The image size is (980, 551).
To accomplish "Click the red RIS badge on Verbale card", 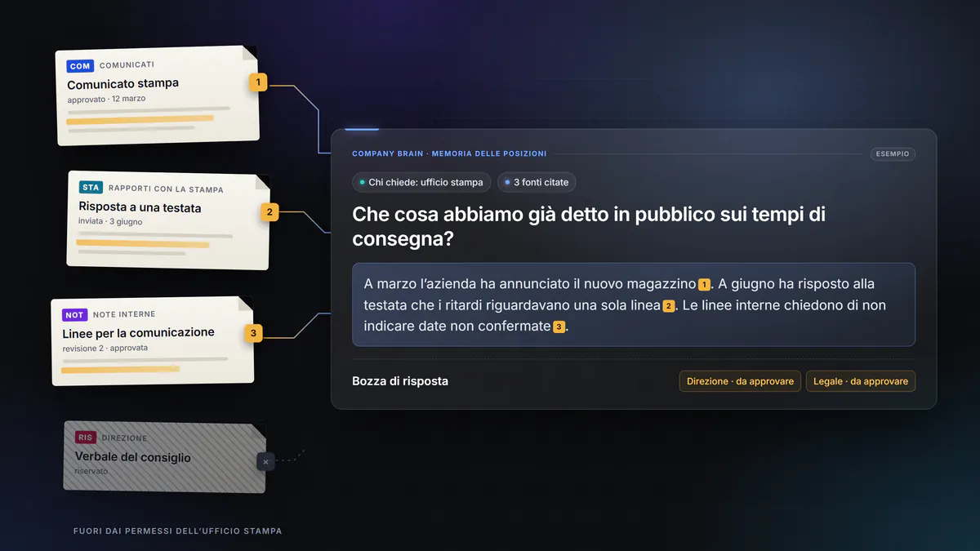I will point(85,438).
